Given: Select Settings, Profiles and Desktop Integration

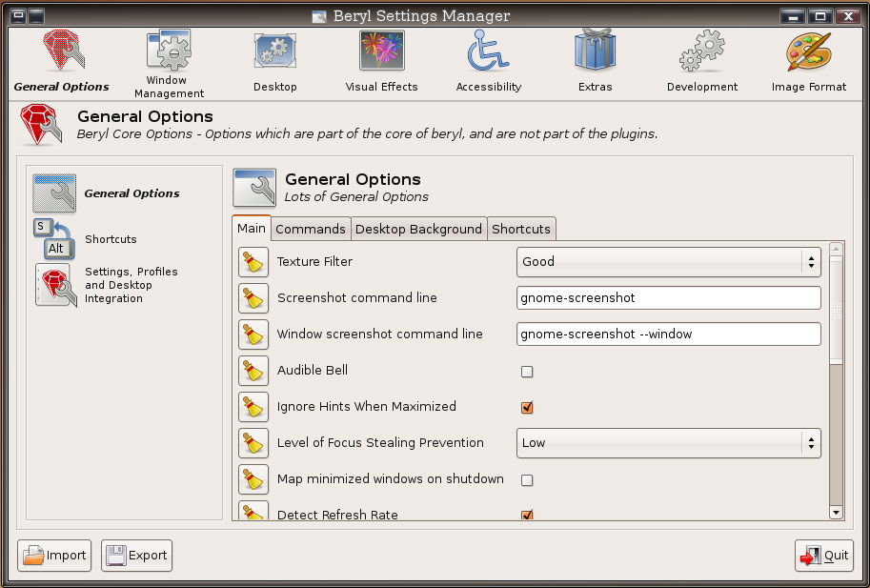Looking at the screenshot, I should point(107,285).
